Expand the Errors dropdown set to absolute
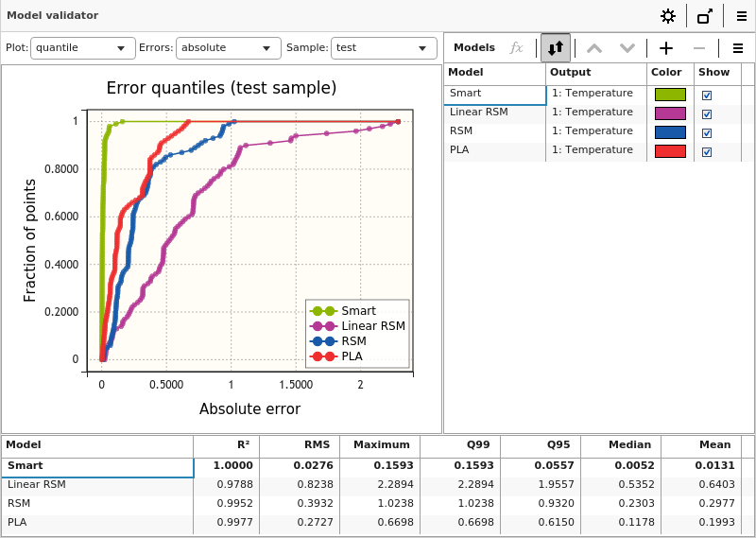The height and width of the screenshot is (538, 756). [x=229, y=47]
